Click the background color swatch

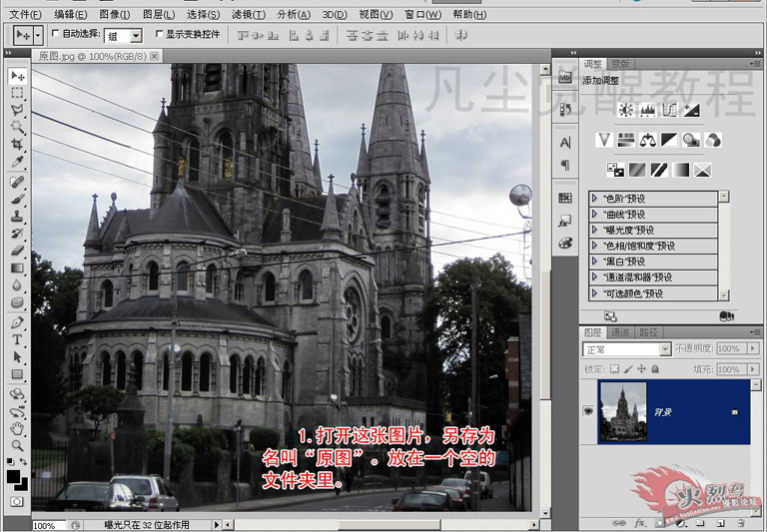tap(23, 485)
